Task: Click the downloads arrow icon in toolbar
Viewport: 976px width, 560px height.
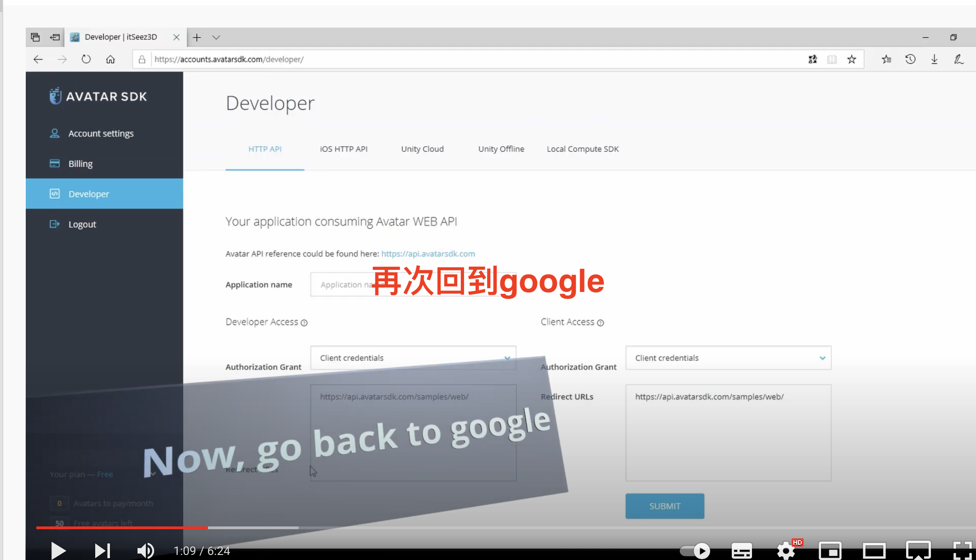Action: click(934, 59)
